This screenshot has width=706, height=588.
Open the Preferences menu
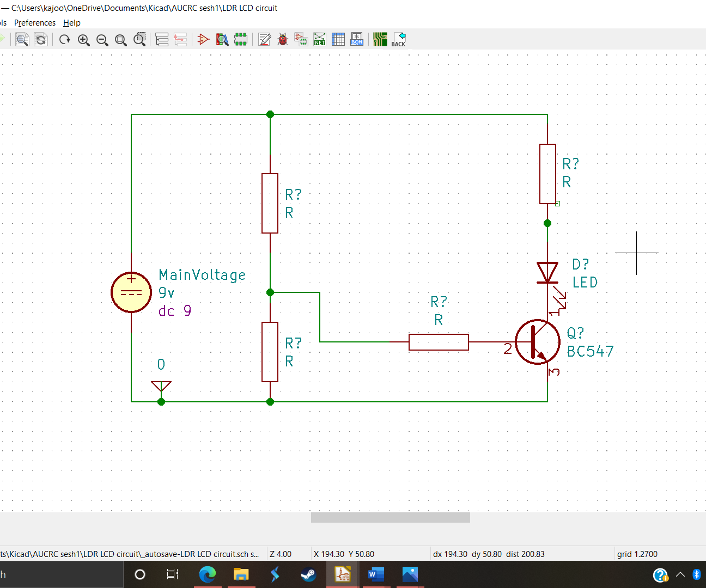[x=35, y=22]
